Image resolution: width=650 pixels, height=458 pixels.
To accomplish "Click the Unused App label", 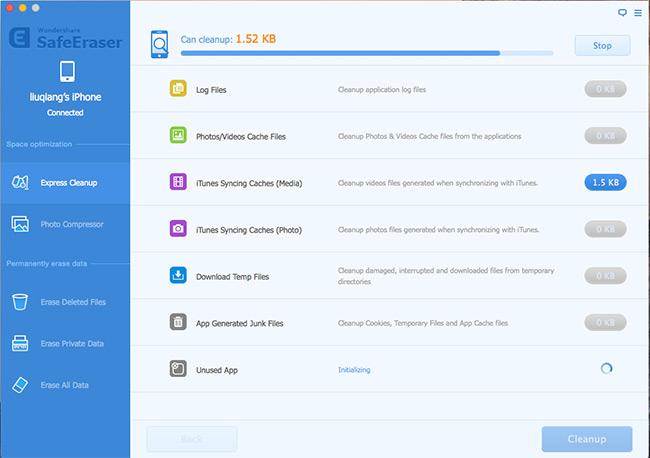I will point(217,370).
